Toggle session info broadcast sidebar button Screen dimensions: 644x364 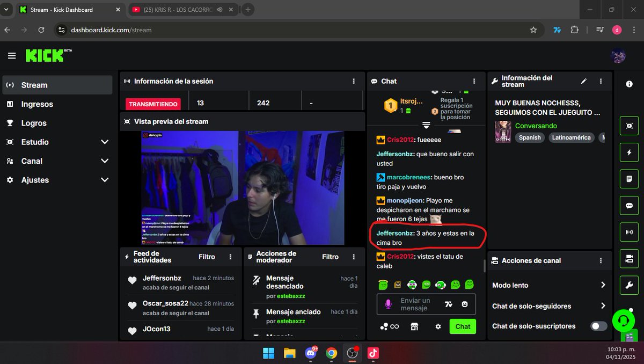point(629,232)
